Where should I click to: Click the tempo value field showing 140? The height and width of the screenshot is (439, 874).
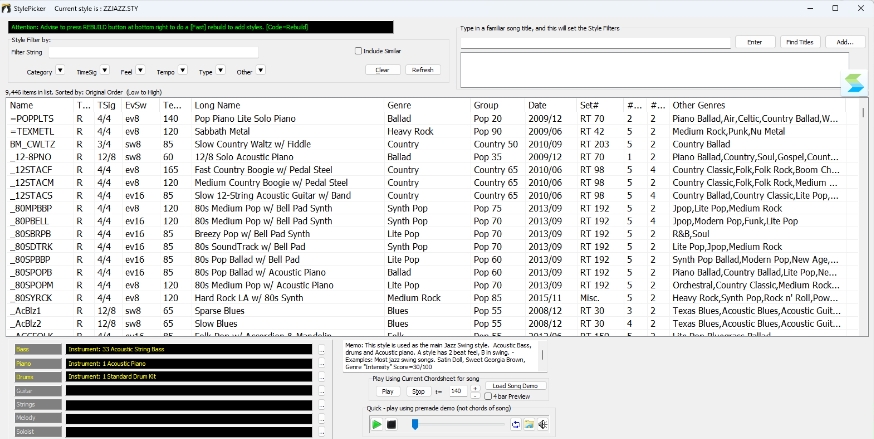[x=458, y=392]
